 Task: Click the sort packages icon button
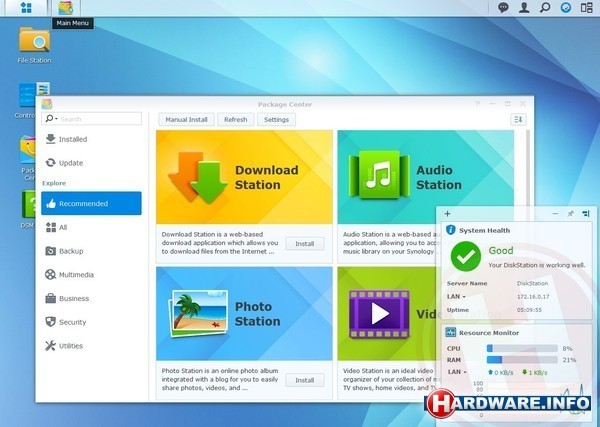(x=518, y=119)
